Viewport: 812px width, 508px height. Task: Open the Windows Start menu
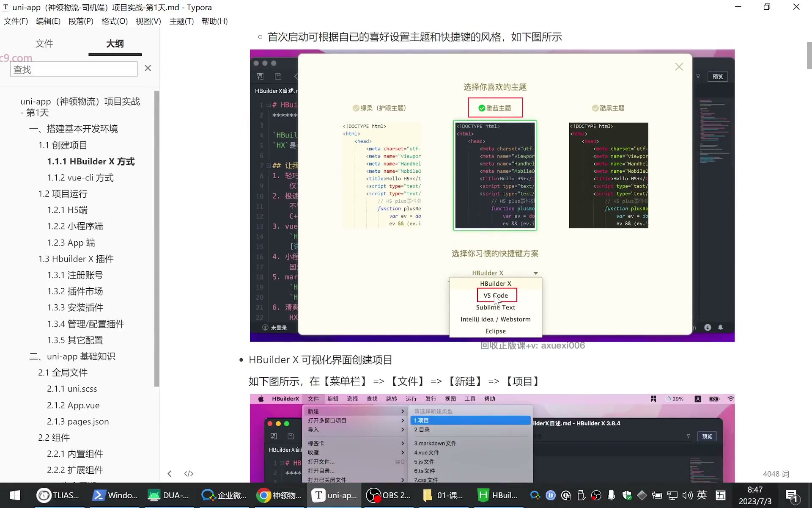(15, 495)
